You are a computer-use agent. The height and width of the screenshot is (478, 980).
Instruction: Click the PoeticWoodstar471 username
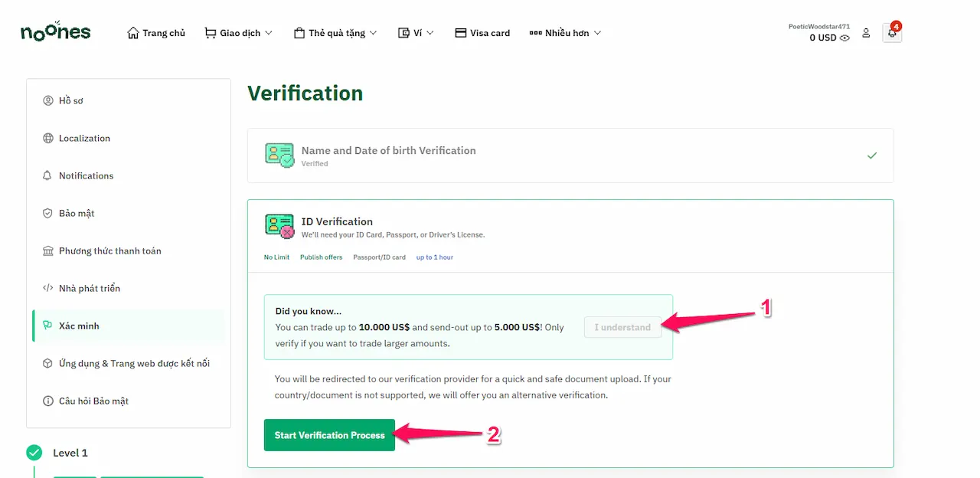click(819, 26)
